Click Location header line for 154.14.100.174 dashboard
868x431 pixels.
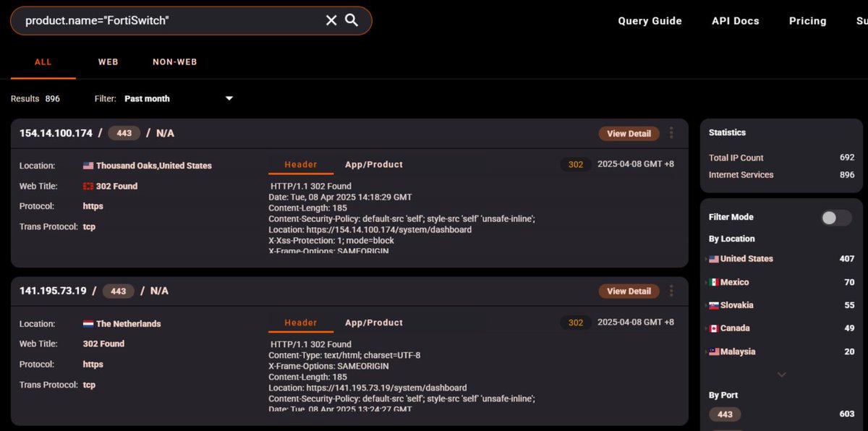(x=370, y=230)
